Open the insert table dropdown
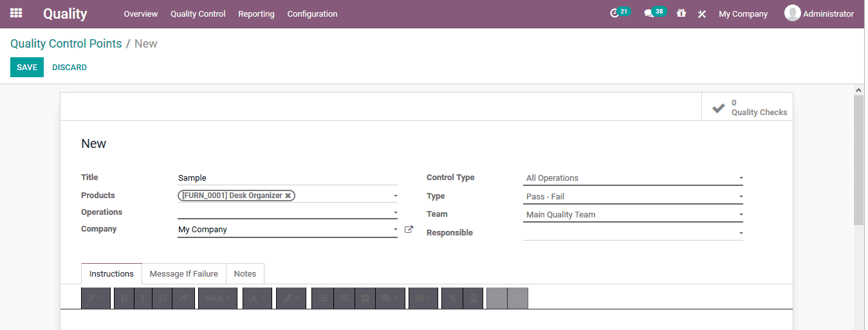 (x=423, y=298)
